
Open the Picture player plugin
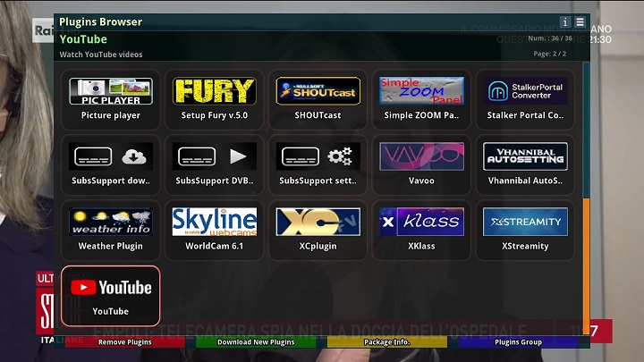[111, 100]
